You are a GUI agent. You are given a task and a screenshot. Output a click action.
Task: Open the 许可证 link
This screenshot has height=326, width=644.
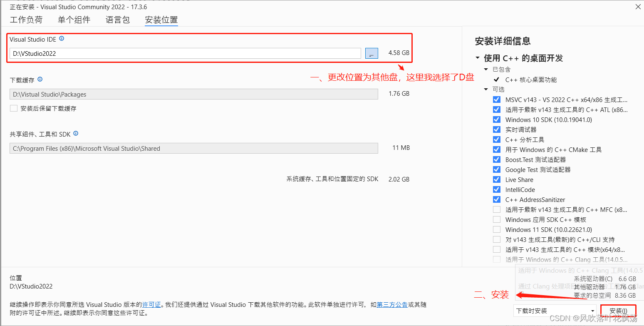(151, 305)
